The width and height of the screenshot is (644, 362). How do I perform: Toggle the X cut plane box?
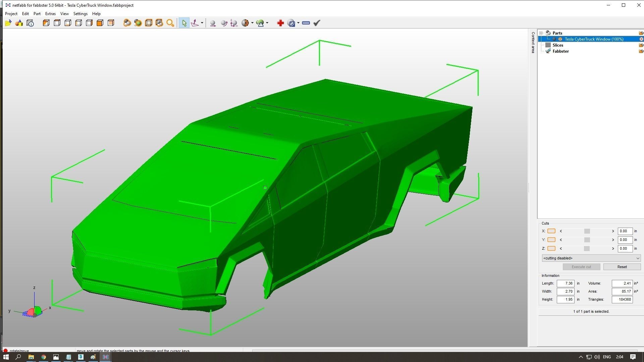coord(551,231)
